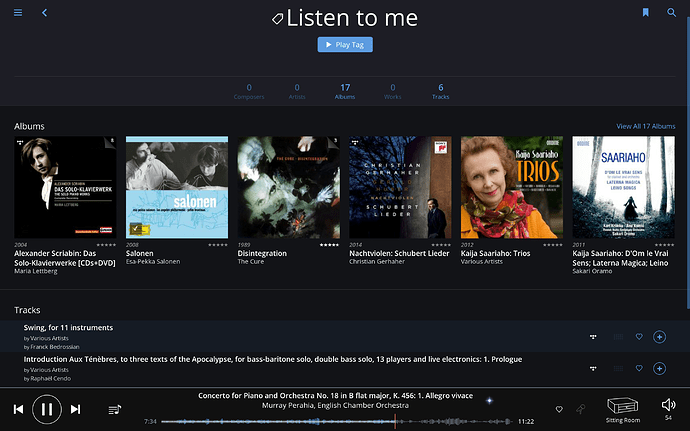Open the Nachtviolen Schubert Lieder cover
The height and width of the screenshot is (431, 690).
tap(400, 187)
